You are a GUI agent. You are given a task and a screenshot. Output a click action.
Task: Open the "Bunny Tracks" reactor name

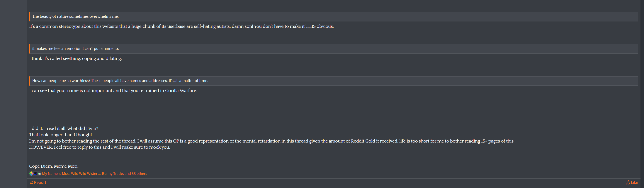113,173
